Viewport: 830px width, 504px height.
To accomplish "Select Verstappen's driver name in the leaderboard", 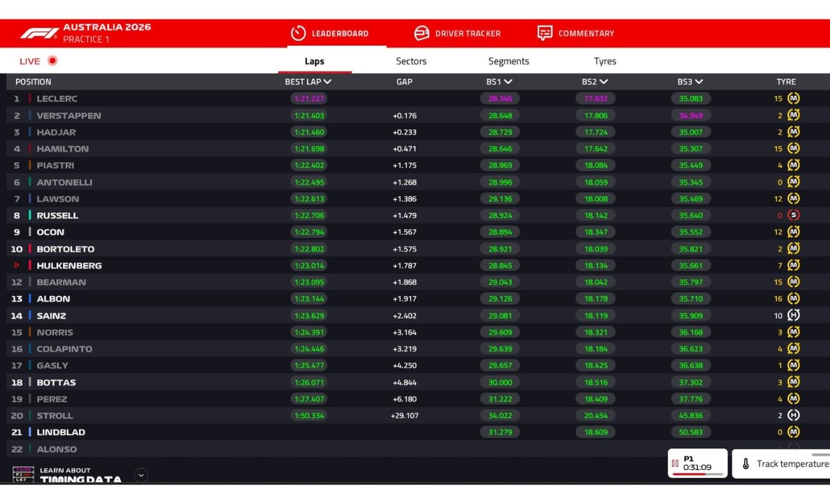I will (68, 115).
